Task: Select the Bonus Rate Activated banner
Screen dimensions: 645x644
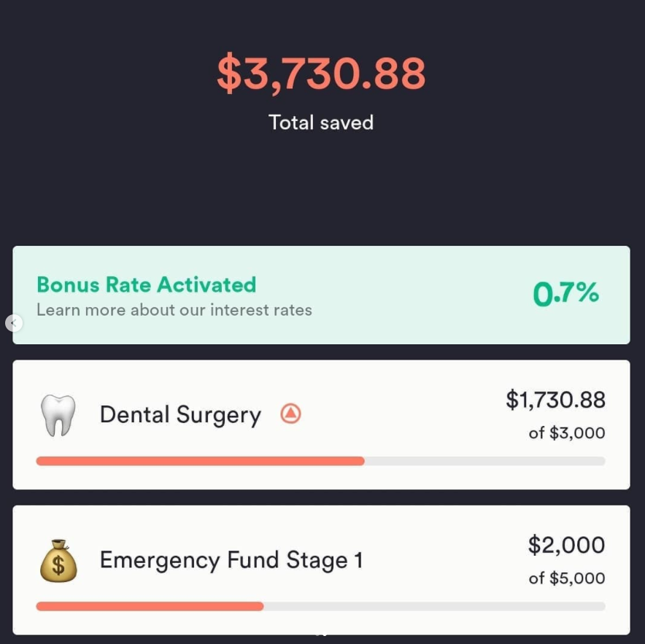Action: tap(321, 295)
